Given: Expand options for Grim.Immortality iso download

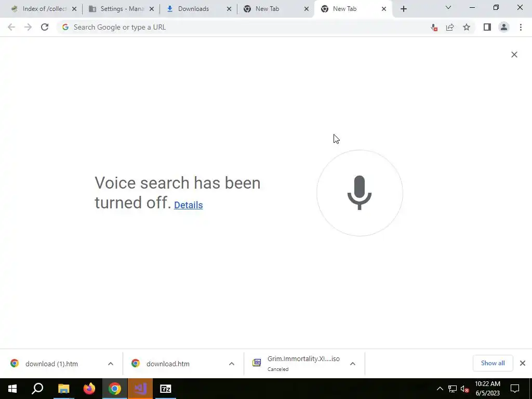Looking at the screenshot, I should tap(353, 364).
